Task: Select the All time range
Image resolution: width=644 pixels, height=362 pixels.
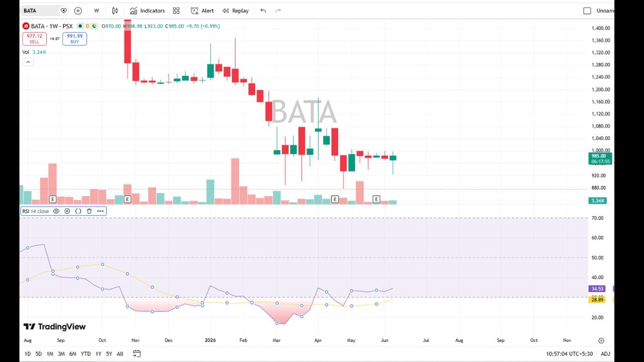Action: coord(120,354)
